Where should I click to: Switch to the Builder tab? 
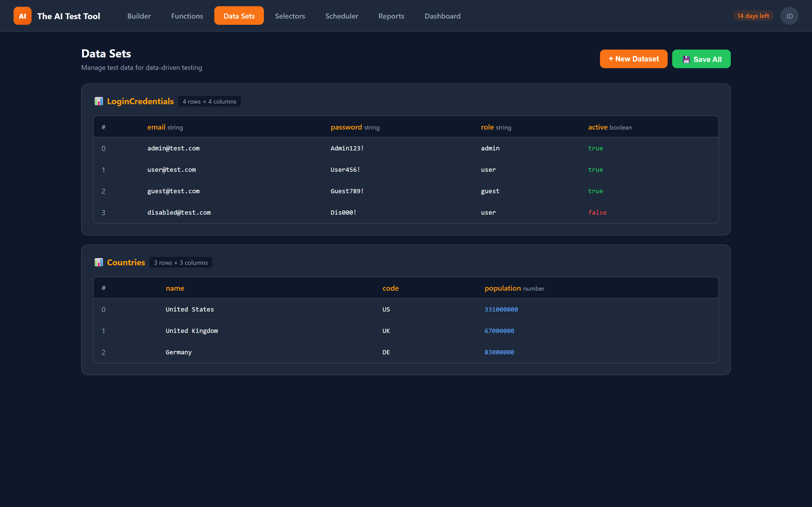click(x=139, y=16)
